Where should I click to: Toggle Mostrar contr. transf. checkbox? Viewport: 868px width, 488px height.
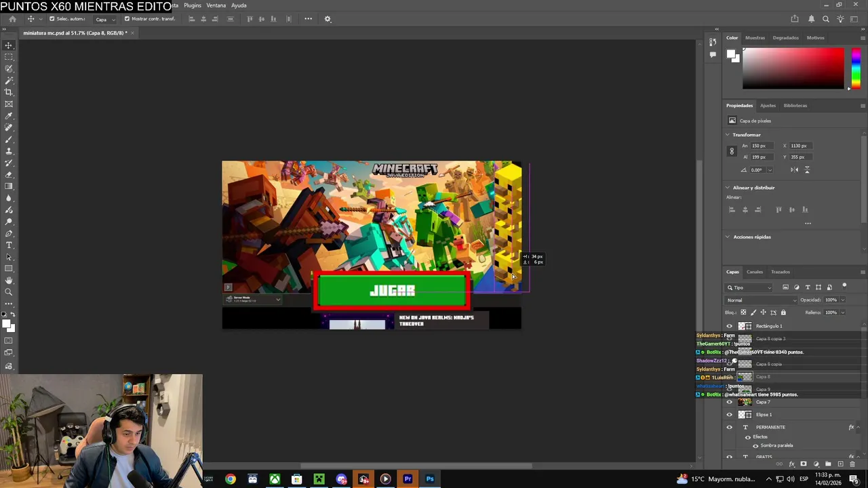tap(127, 19)
